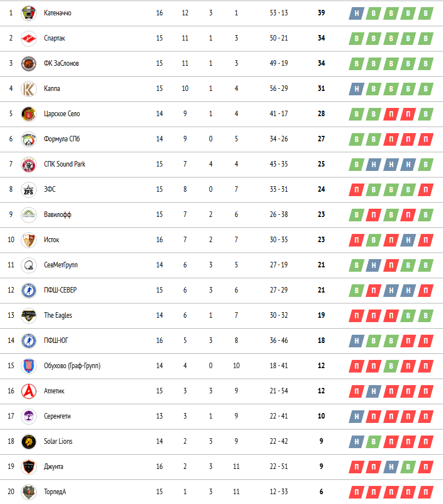This screenshot has height=504, width=443.
Task: Select the СевМетГрупп table row
Action: tap(222, 265)
